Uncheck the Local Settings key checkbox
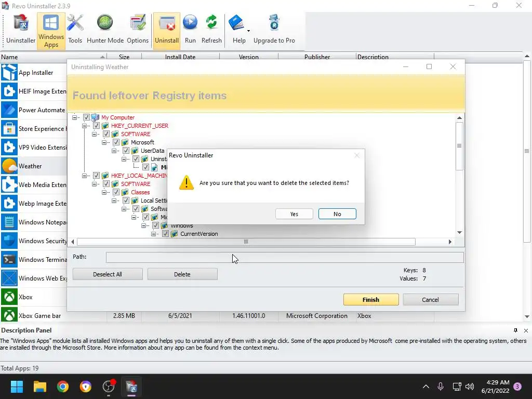532x399 pixels. [126, 200]
